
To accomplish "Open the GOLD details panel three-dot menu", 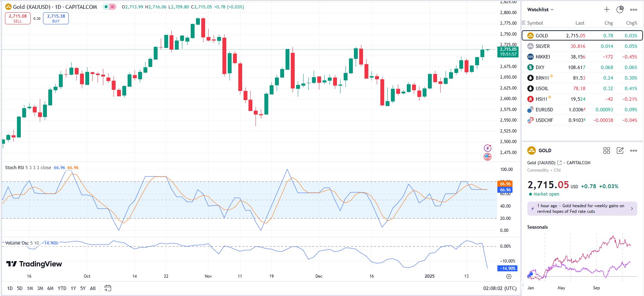I will point(633,150).
